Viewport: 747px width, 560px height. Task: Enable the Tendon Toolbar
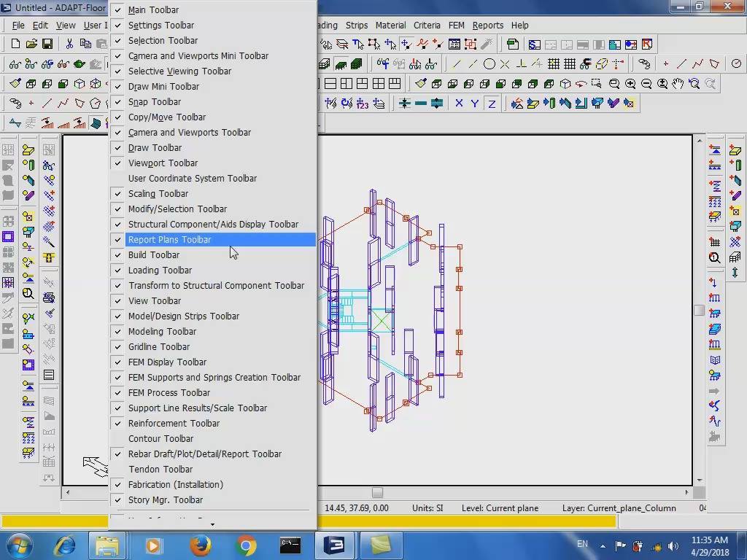[x=213, y=469]
